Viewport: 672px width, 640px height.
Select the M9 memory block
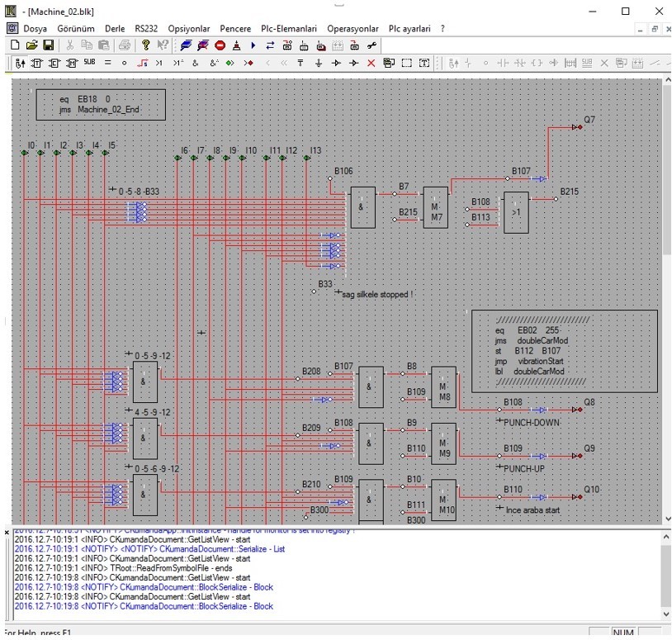(443, 443)
